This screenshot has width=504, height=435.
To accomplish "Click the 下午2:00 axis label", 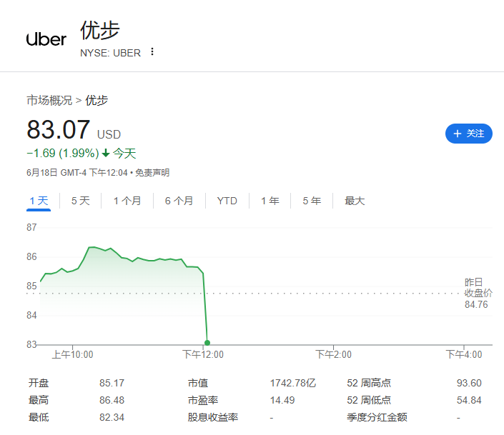I will [x=333, y=354].
